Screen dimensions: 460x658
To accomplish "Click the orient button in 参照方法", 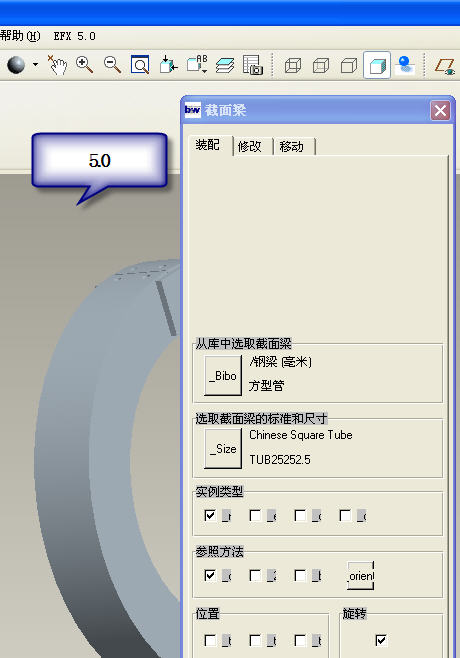I will [361, 576].
